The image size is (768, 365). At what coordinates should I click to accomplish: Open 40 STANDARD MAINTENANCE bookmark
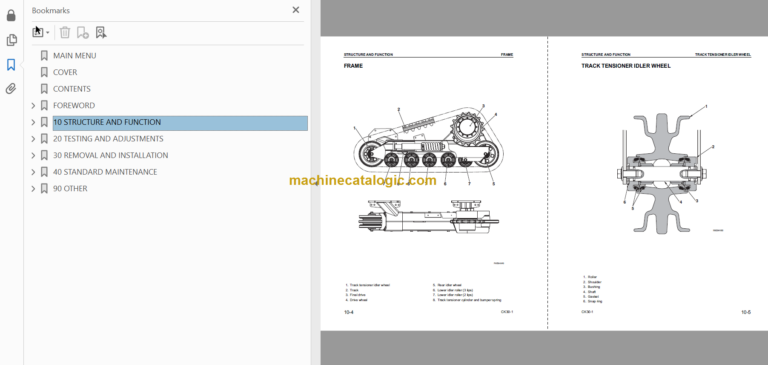[x=105, y=172]
